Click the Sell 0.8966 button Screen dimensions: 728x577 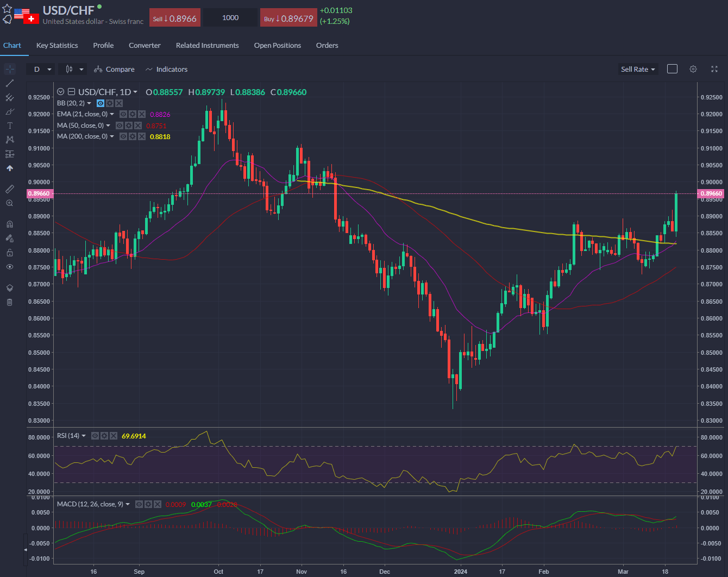[x=175, y=18]
